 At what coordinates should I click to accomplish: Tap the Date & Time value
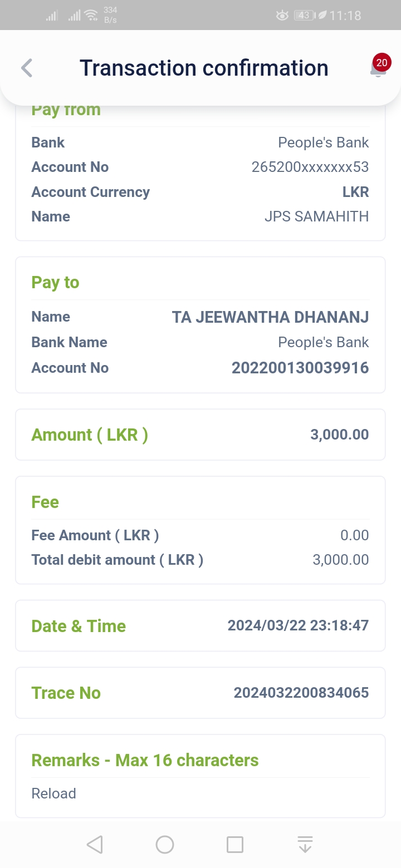tap(298, 625)
